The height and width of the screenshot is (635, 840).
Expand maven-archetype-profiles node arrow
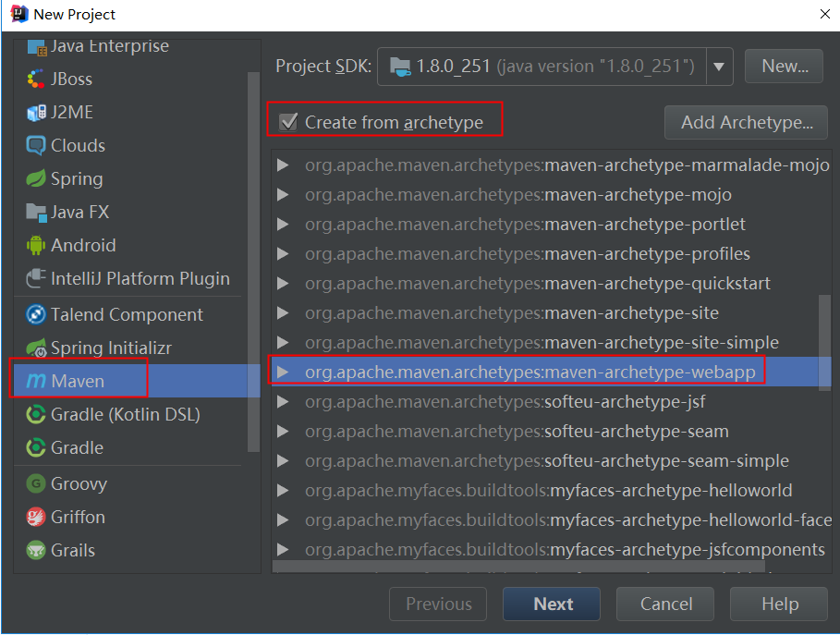point(283,253)
